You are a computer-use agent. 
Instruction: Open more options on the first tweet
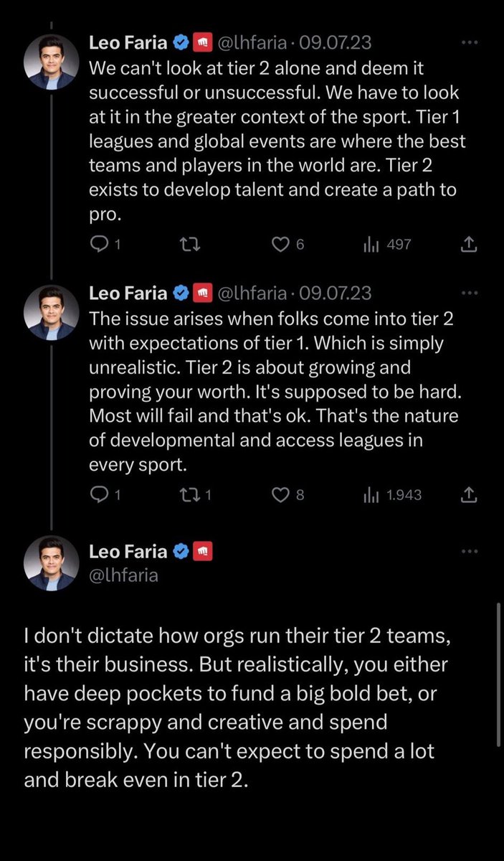[x=469, y=42]
